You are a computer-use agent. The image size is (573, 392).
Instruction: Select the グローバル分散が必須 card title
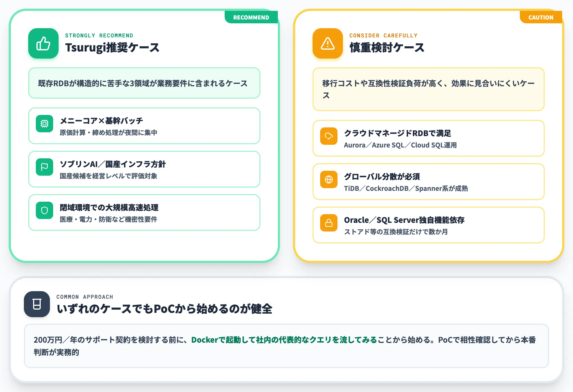(x=382, y=176)
